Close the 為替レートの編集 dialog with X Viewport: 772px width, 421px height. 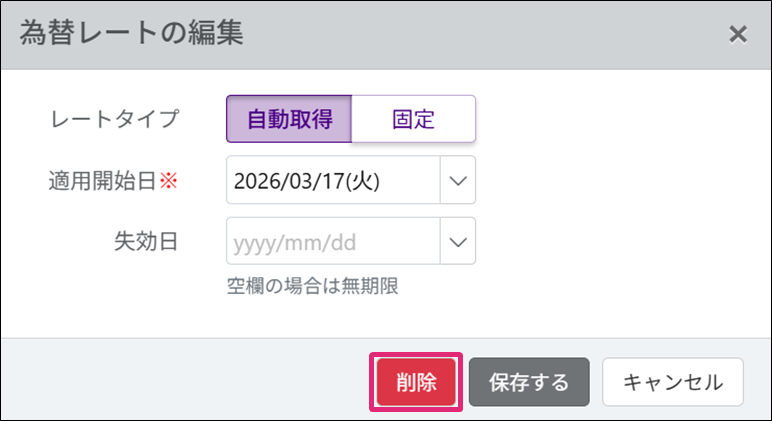pyautogui.click(x=738, y=34)
